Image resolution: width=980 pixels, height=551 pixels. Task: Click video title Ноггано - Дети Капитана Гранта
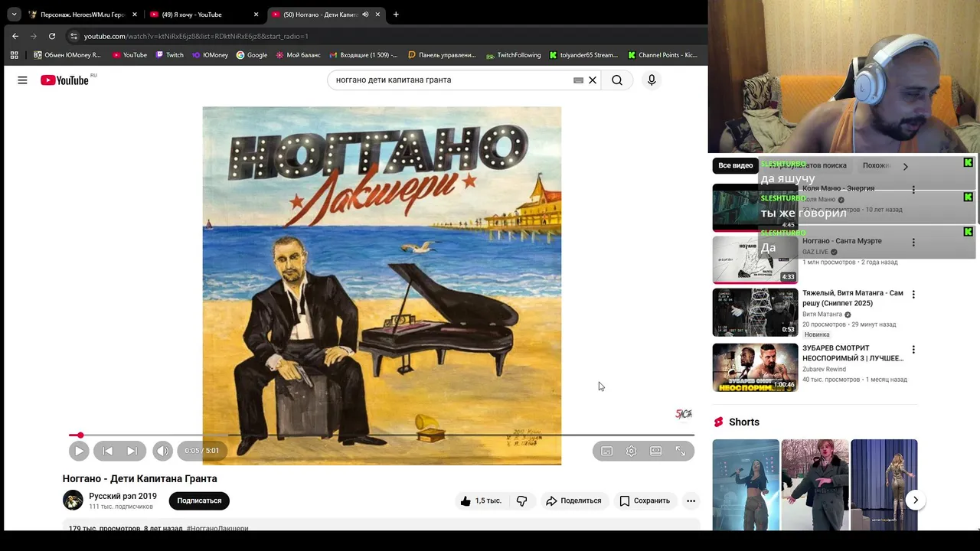tap(140, 478)
